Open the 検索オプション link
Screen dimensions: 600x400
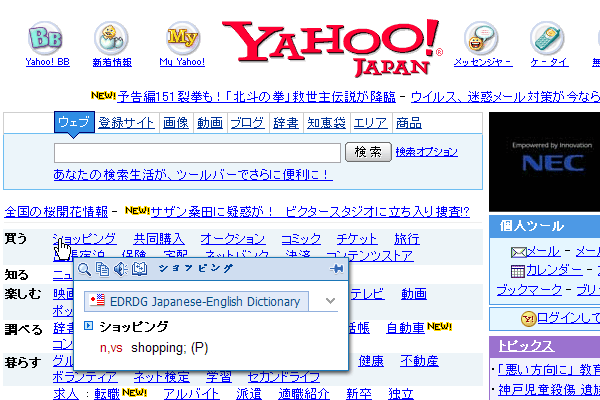pos(427,152)
